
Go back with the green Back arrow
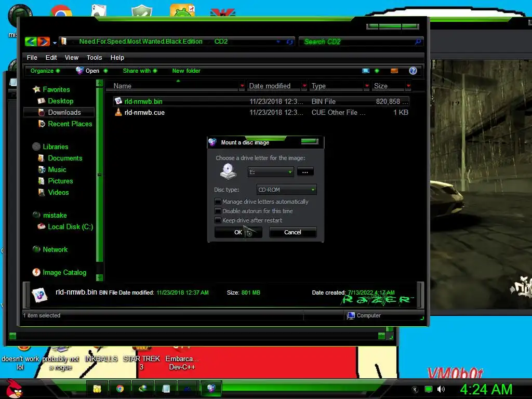pos(31,42)
